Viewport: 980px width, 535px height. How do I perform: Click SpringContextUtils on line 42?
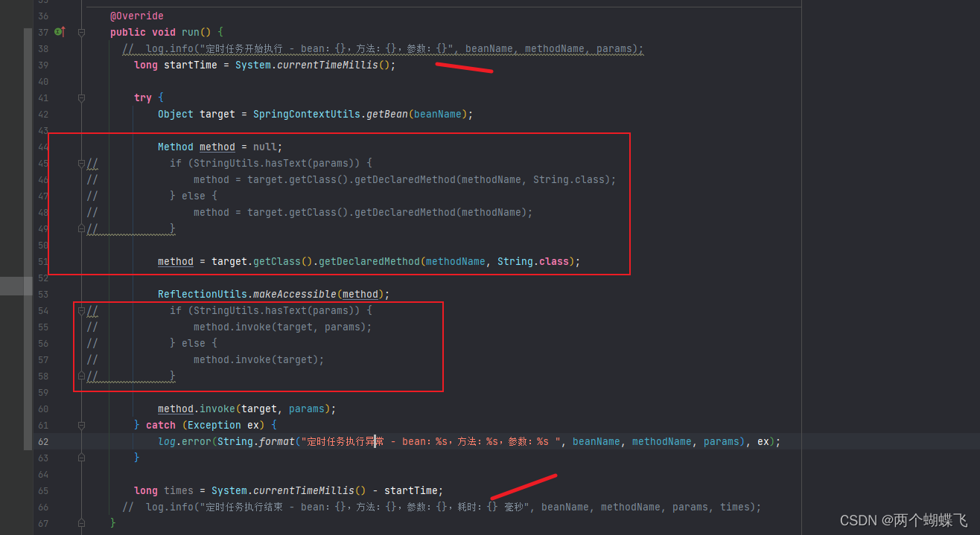tap(307, 114)
